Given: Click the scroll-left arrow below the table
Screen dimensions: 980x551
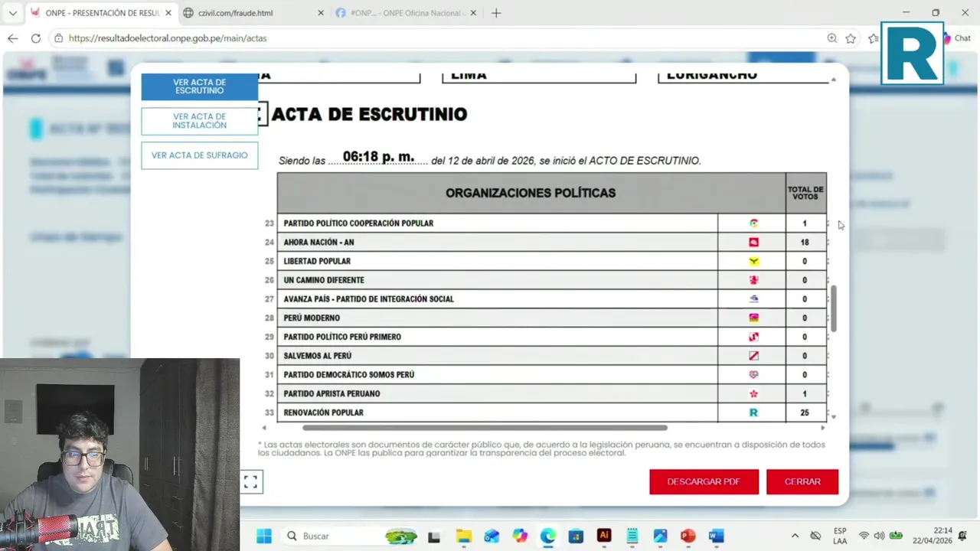Looking at the screenshot, I should pyautogui.click(x=264, y=428).
